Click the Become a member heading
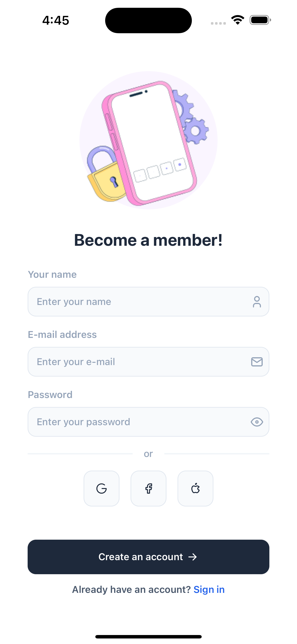The width and height of the screenshot is (297, 644). tap(148, 240)
